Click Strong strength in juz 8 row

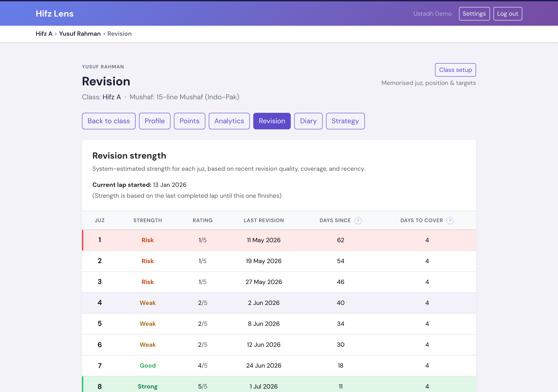click(x=148, y=386)
